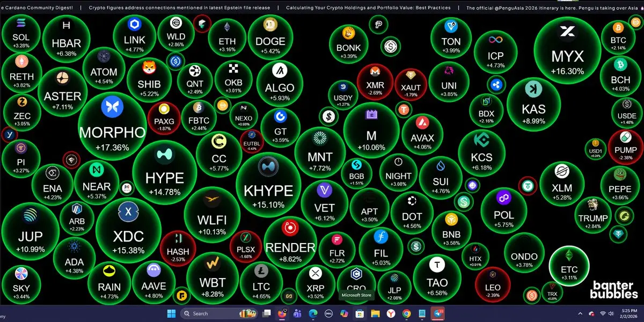Open the red HASH bubble at -2.53%
This screenshot has width=644, height=322.
tap(178, 248)
